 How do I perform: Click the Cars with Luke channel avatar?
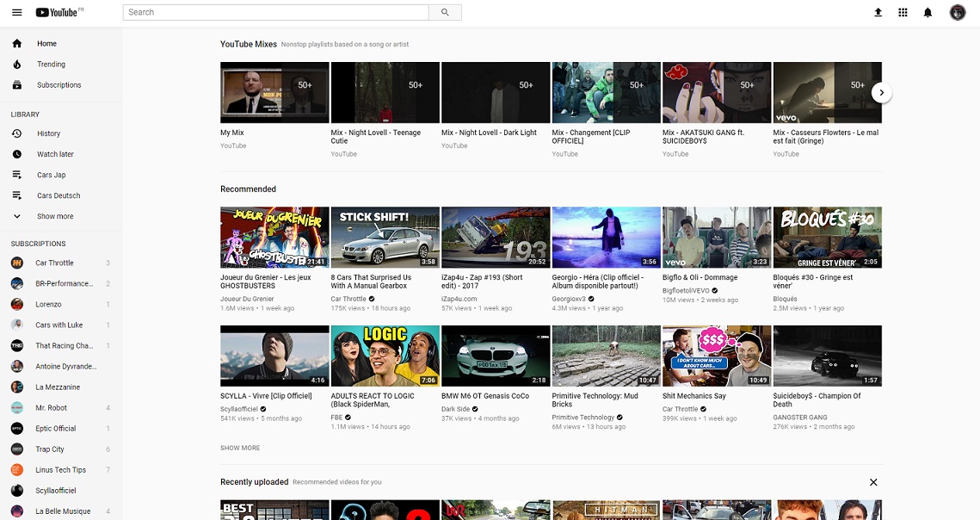[17, 325]
